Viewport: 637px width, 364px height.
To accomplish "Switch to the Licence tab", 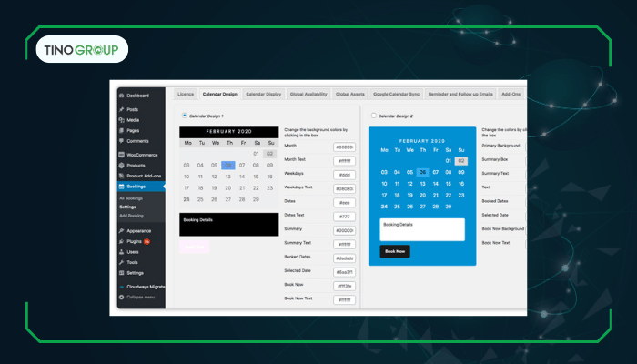I will (186, 95).
